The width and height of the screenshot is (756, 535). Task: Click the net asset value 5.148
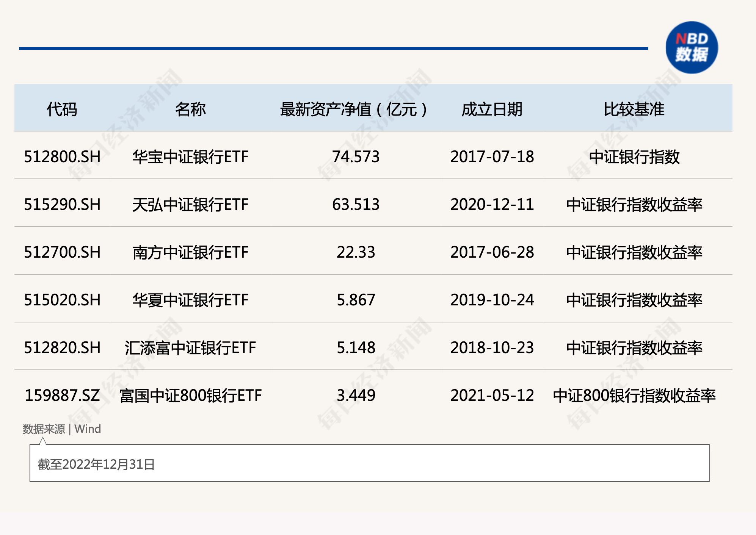pos(356,347)
